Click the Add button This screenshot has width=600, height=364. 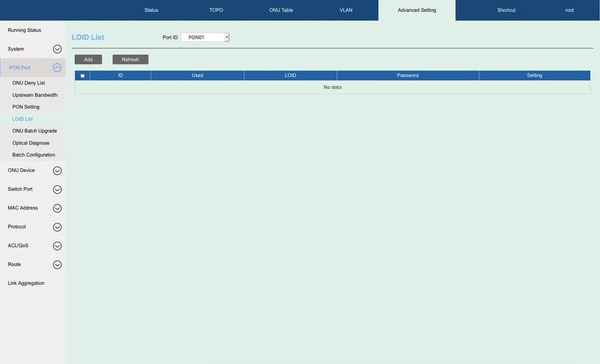point(88,59)
